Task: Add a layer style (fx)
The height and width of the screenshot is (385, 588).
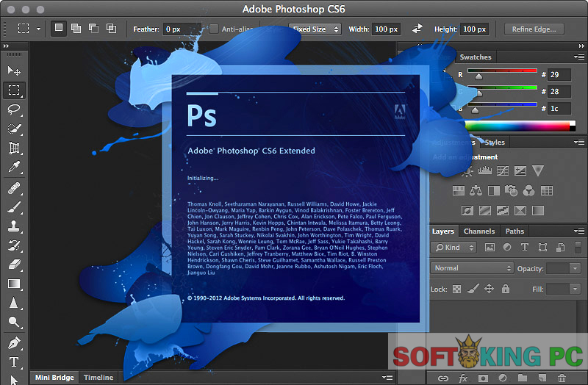Action: (x=464, y=378)
